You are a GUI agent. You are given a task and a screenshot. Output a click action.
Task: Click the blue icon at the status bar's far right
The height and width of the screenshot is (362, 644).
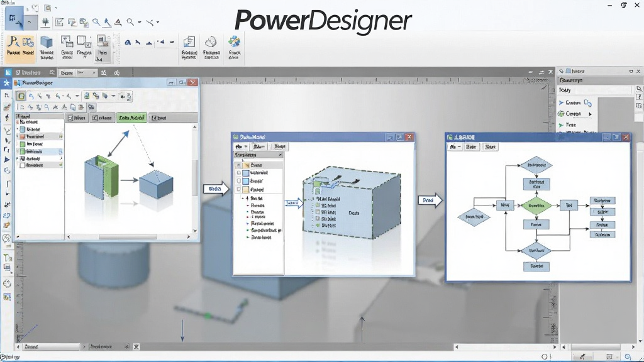tap(628, 357)
